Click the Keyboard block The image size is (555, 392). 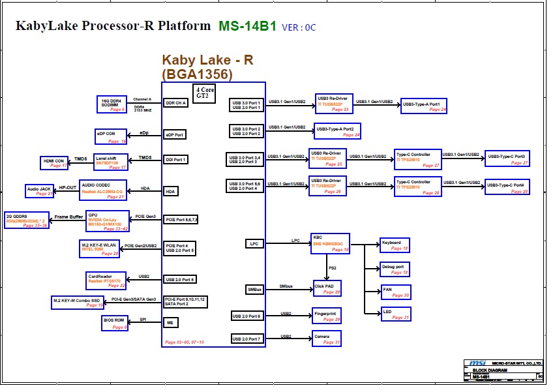395,245
